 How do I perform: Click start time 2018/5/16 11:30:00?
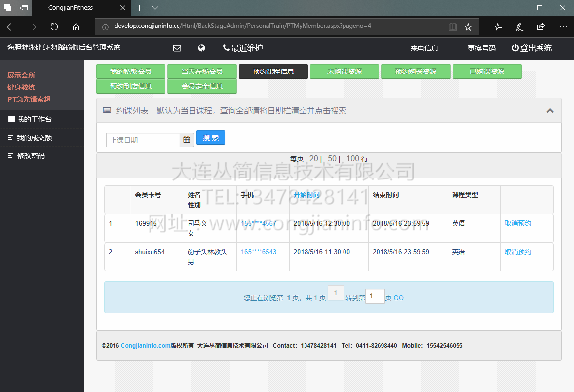pyautogui.click(x=321, y=252)
